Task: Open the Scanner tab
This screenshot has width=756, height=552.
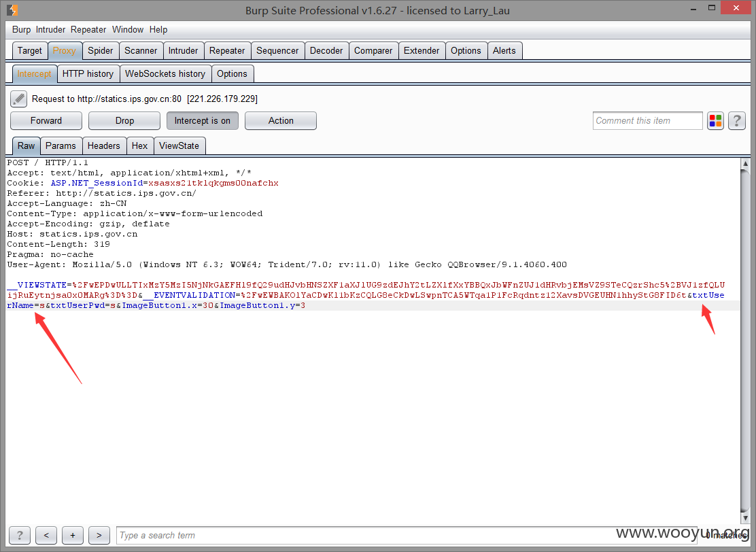Action: point(141,50)
